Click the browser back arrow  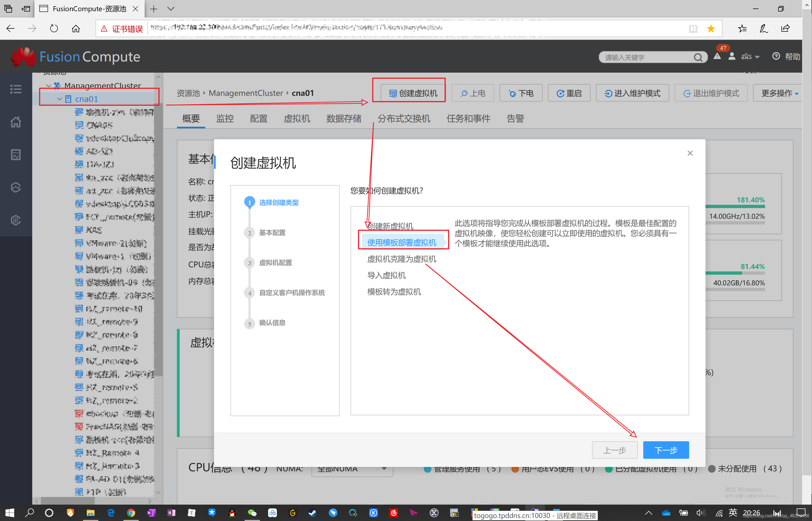[11, 28]
